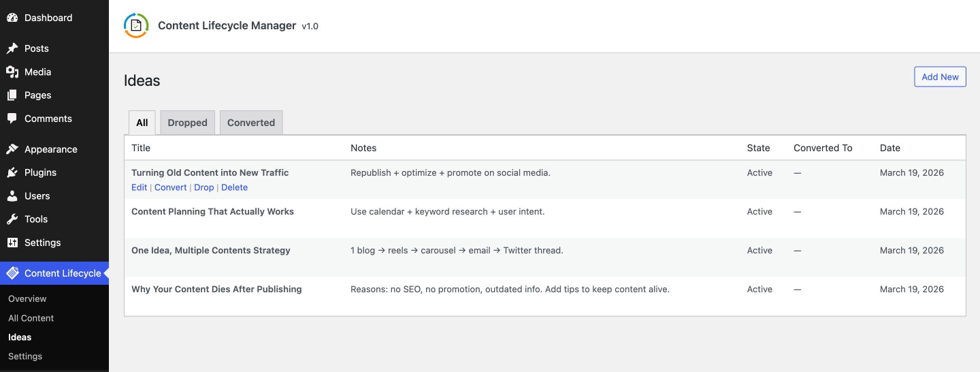Screen dimensions: 980x372
Task: Switch to the Dropped tab
Action: (x=188, y=123)
